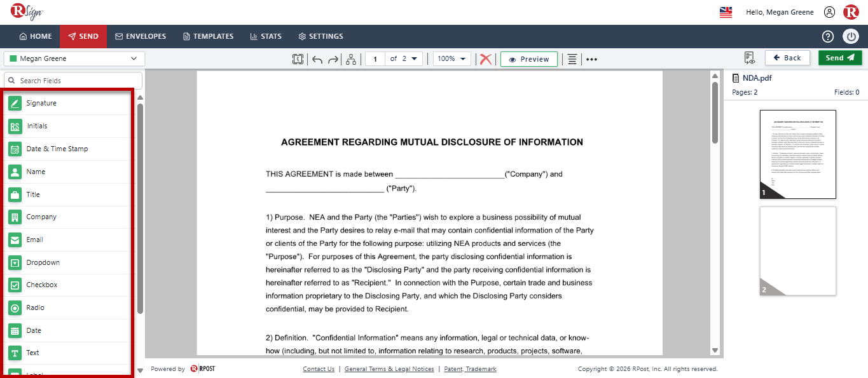868x378 pixels.
Task: Click field list scroll down arrow
Action: pyautogui.click(x=140, y=370)
